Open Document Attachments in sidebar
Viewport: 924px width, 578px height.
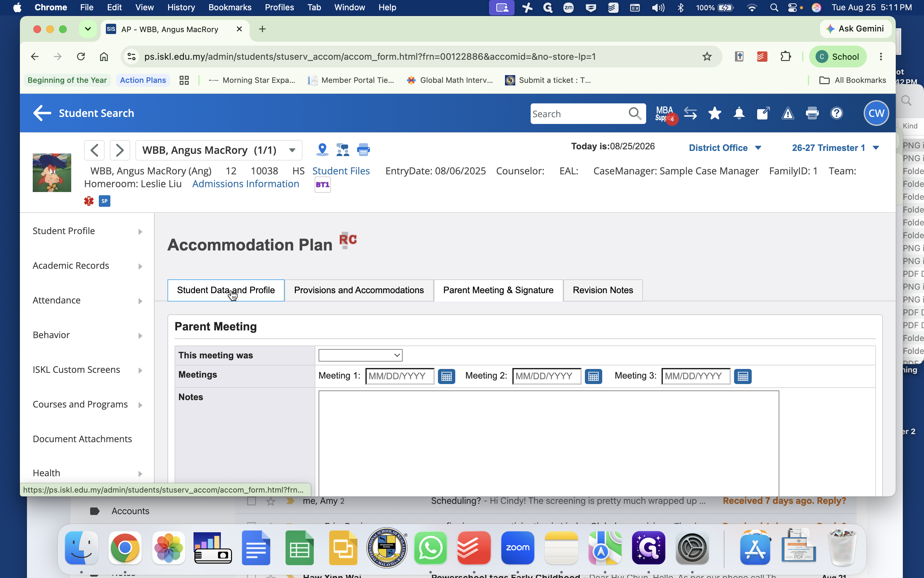click(82, 439)
